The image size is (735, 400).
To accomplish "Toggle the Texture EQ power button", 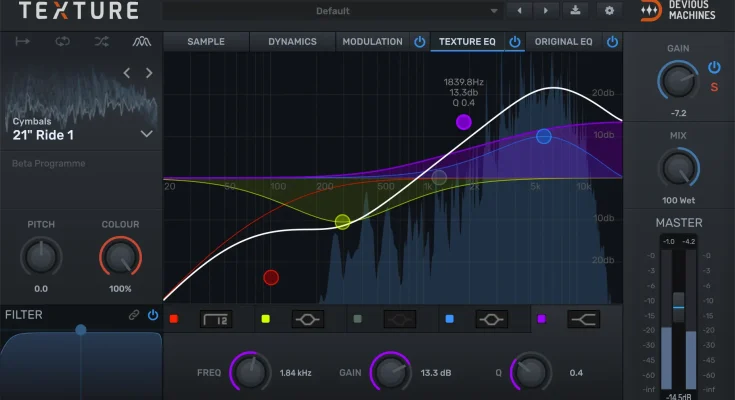I will (x=515, y=42).
